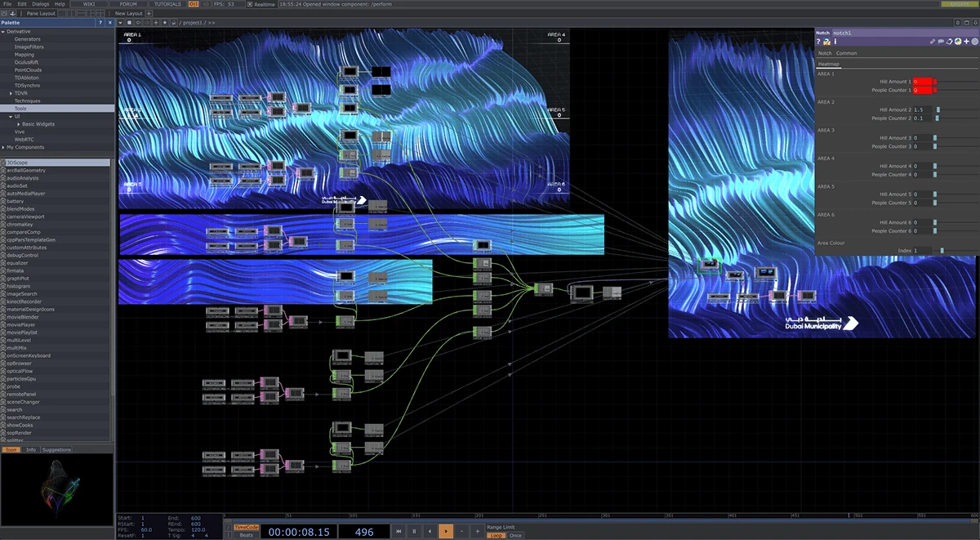This screenshot has width=980, height=540.
Task: Expand the TDVR palette folder
Action: pyautogui.click(x=11, y=93)
